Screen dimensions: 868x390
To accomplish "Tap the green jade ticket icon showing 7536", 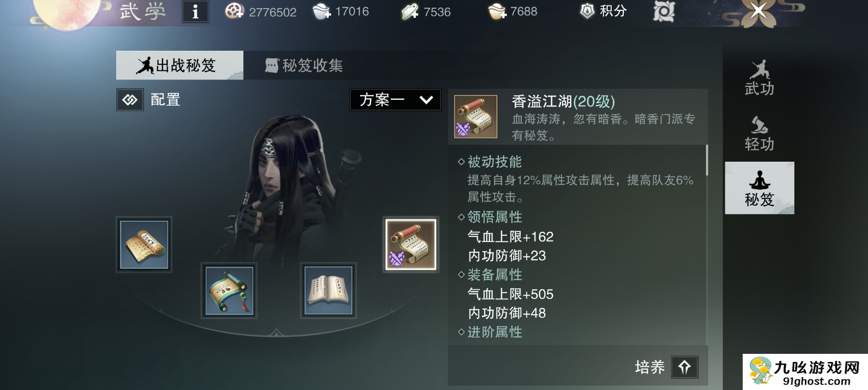I will (x=410, y=12).
